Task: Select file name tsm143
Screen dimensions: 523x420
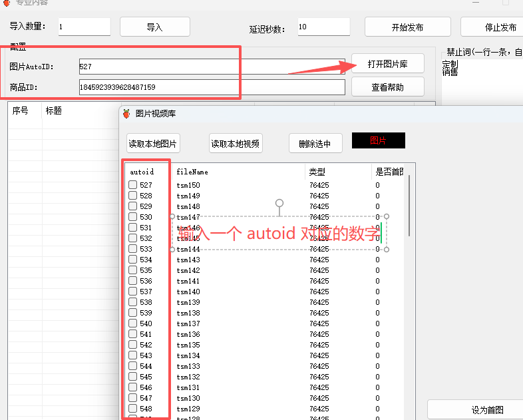Action: [x=188, y=260]
